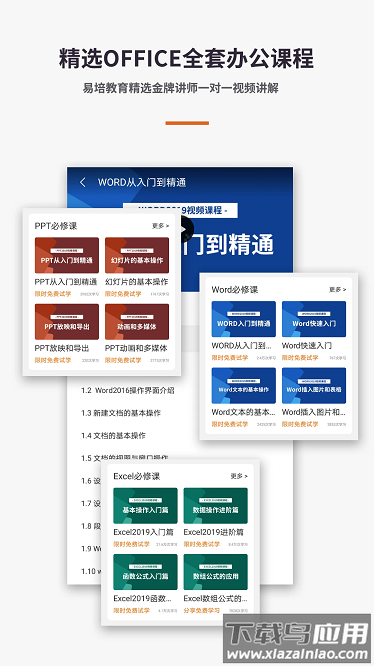Open lesson 1.4 文档的基本操作
This screenshot has width=374, height=666.
(113, 435)
